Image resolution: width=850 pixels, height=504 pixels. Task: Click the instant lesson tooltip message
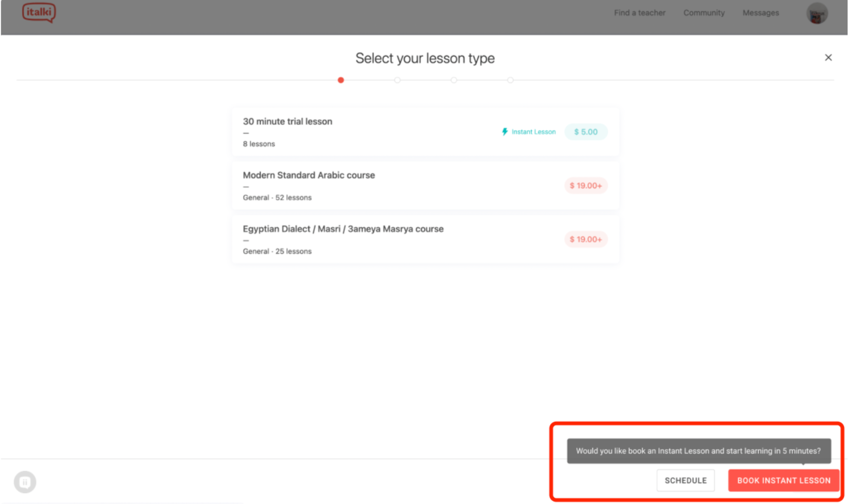click(x=699, y=451)
